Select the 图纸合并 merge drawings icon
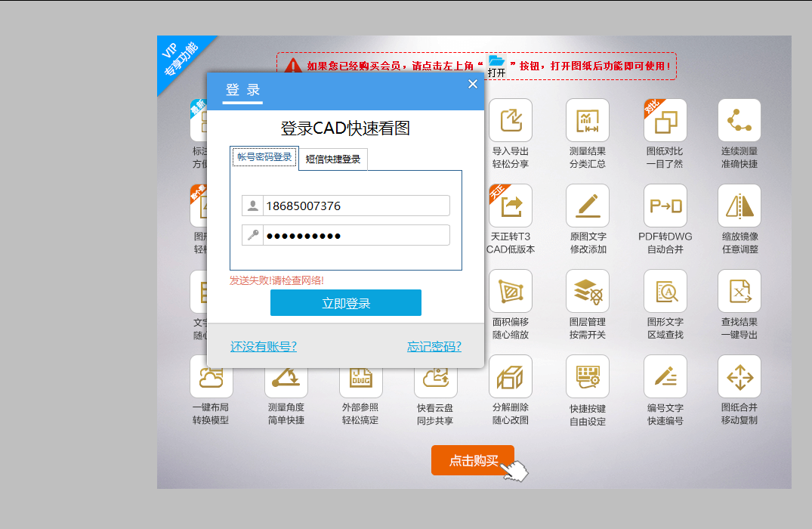 point(739,376)
